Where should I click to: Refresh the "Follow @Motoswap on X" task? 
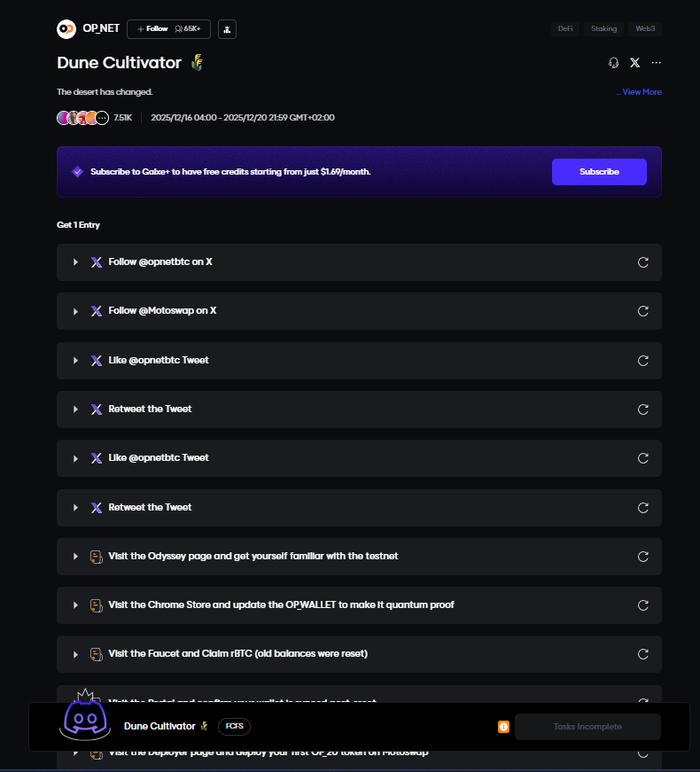[x=643, y=311]
